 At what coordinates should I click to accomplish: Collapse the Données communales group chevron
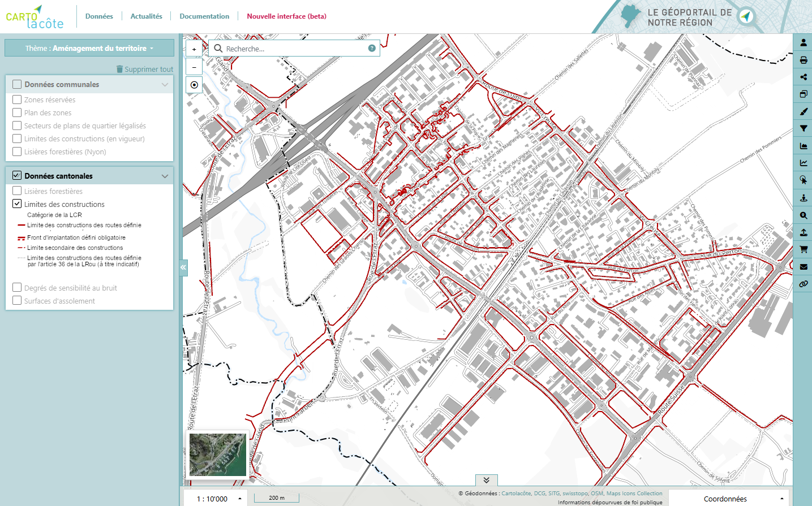pos(165,85)
